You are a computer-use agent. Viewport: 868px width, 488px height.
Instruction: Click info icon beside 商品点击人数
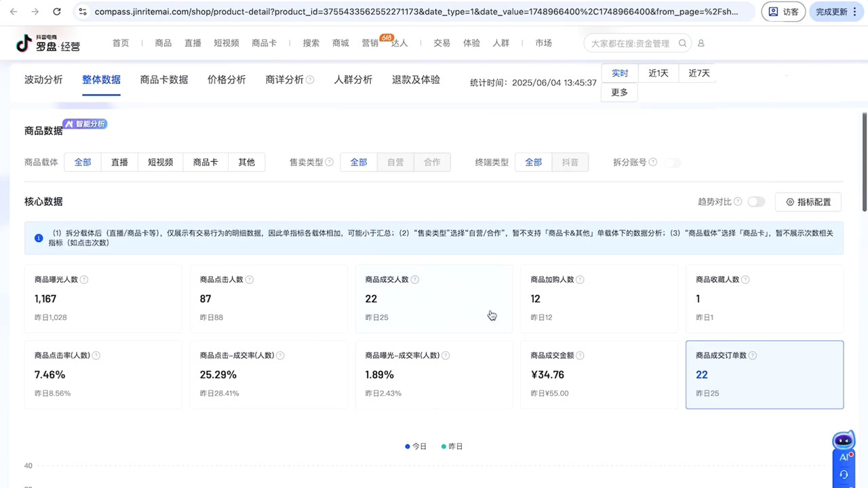(250, 280)
